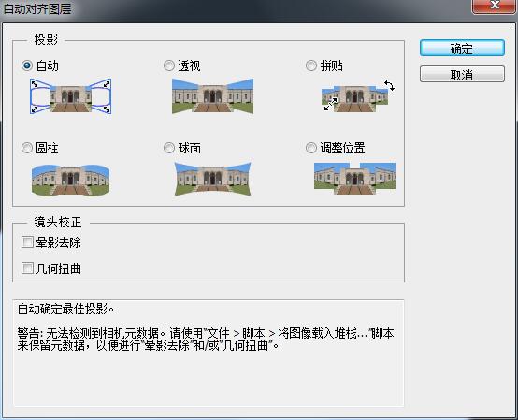518x420 pixels.
Task: Select the 球面 projection radio button
Action: (x=169, y=148)
